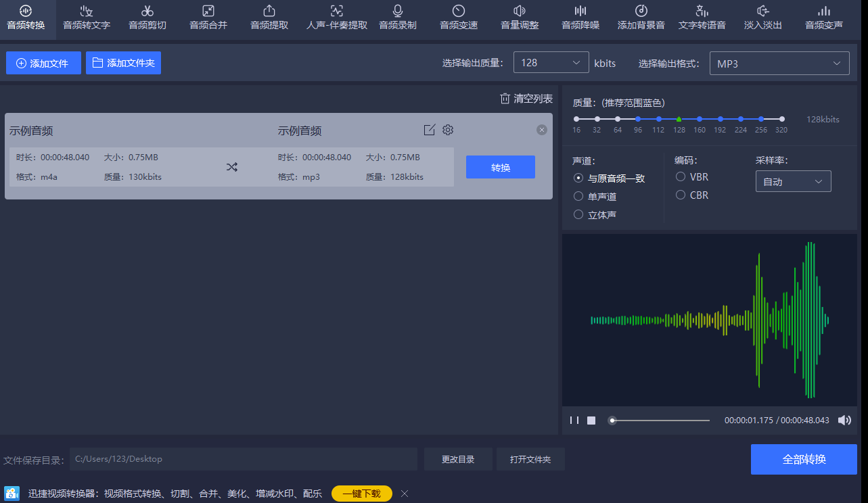This screenshot has width=868, height=503.
Task: Click 全部转换 button
Action: [804, 459]
